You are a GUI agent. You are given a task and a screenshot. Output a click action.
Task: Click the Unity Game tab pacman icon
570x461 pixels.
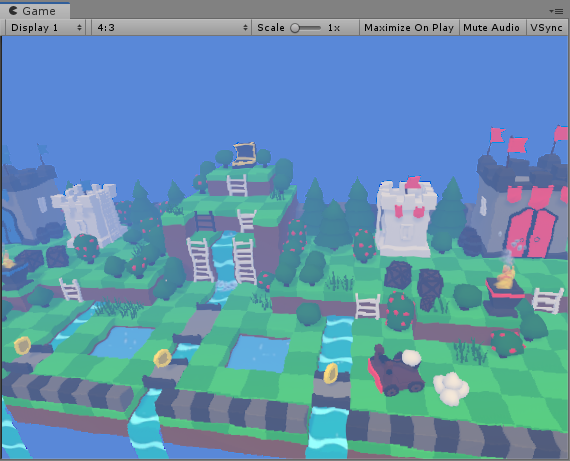click(13, 11)
